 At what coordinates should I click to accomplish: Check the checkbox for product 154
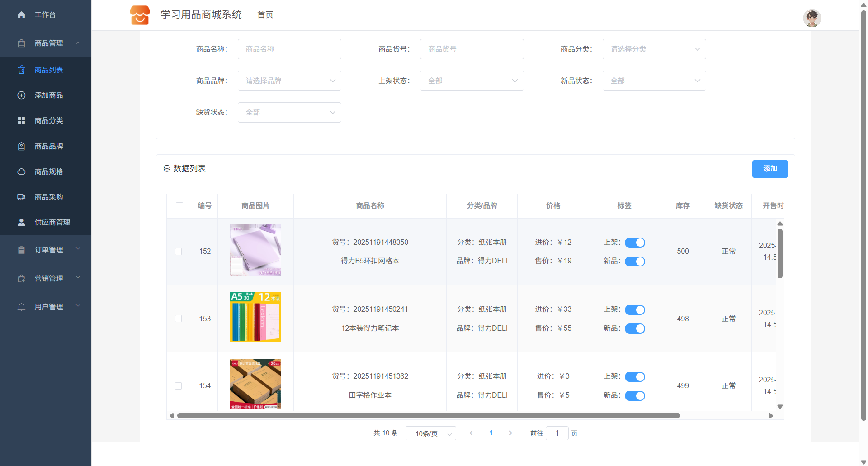[179, 386]
